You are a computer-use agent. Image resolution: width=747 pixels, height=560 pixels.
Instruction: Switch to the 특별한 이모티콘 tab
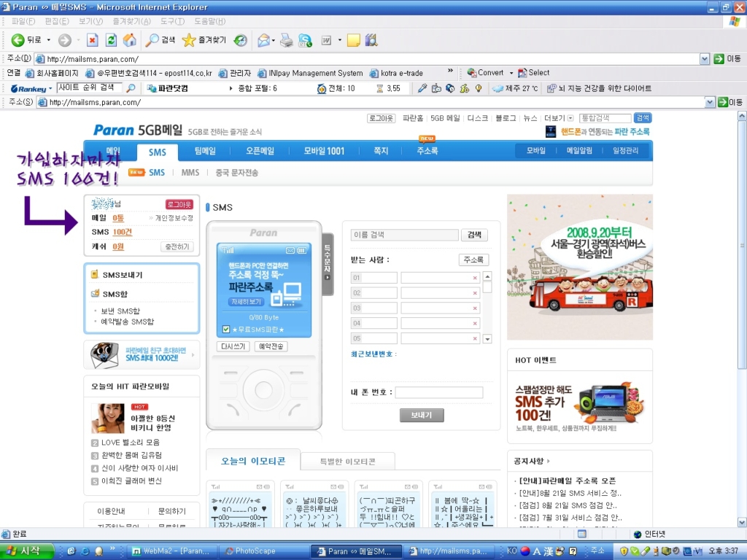[x=347, y=462]
